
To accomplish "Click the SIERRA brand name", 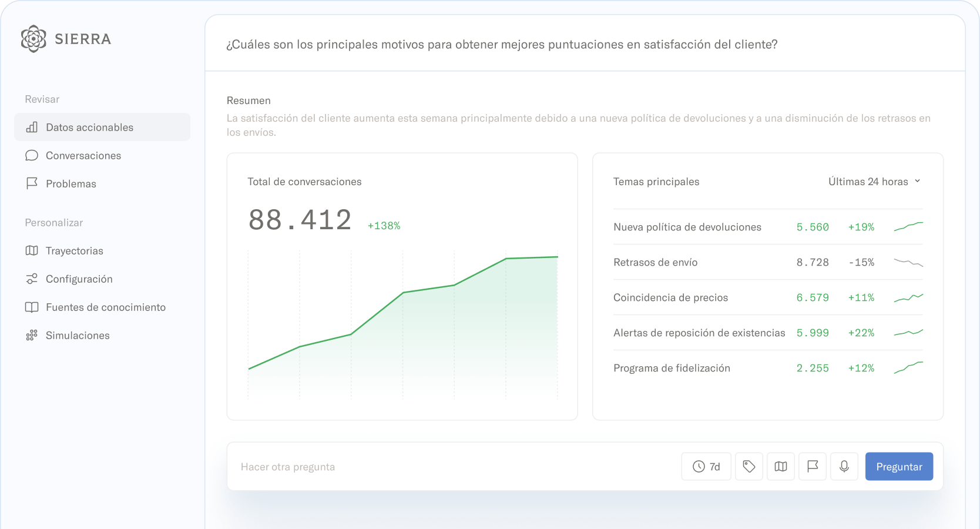I will click(x=83, y=39).
